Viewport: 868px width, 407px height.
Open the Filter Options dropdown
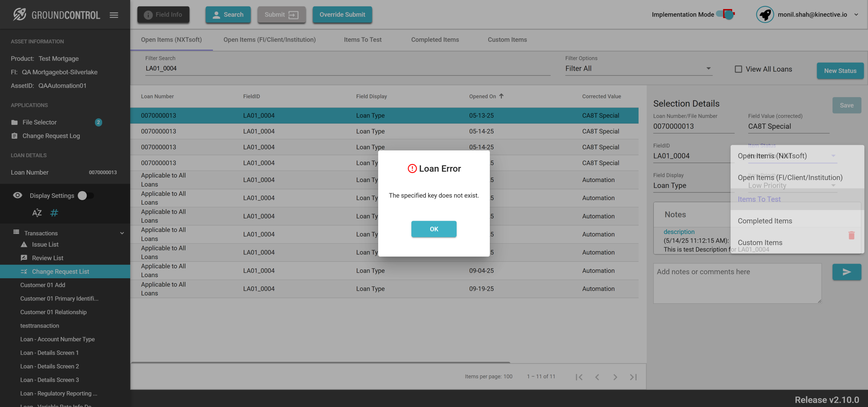(x=638, y=68)
